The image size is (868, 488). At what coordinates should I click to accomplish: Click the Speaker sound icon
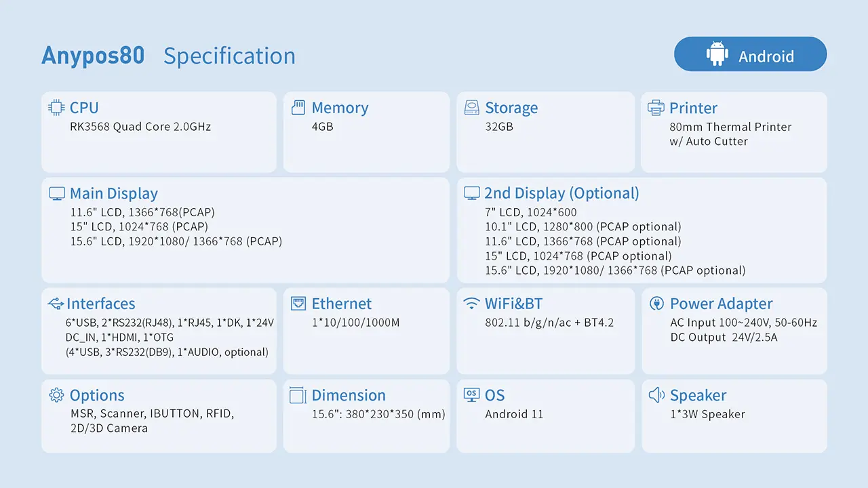pos(656,394)
